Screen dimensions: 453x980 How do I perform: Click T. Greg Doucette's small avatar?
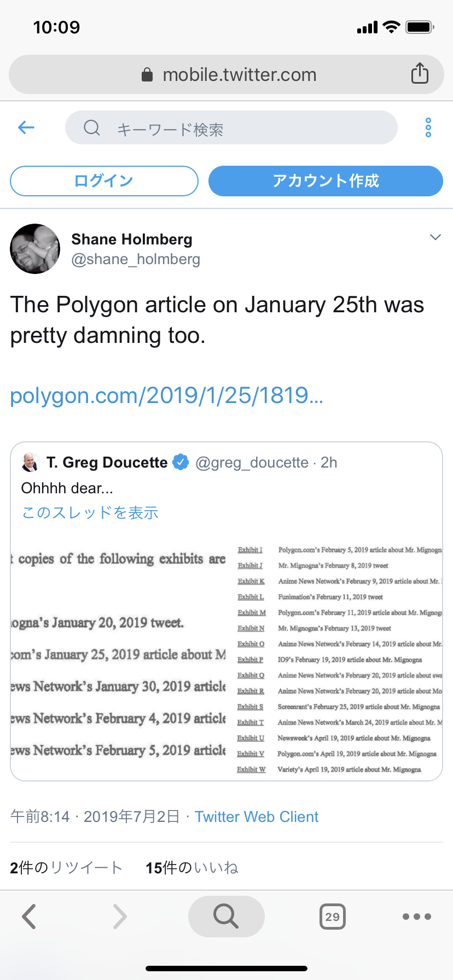(30, 462)
